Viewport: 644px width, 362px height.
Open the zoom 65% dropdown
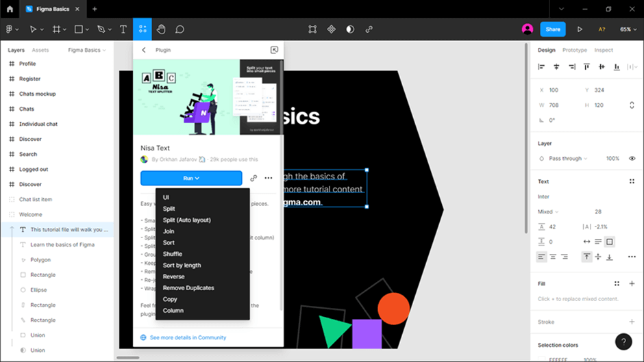click(628, 29)
